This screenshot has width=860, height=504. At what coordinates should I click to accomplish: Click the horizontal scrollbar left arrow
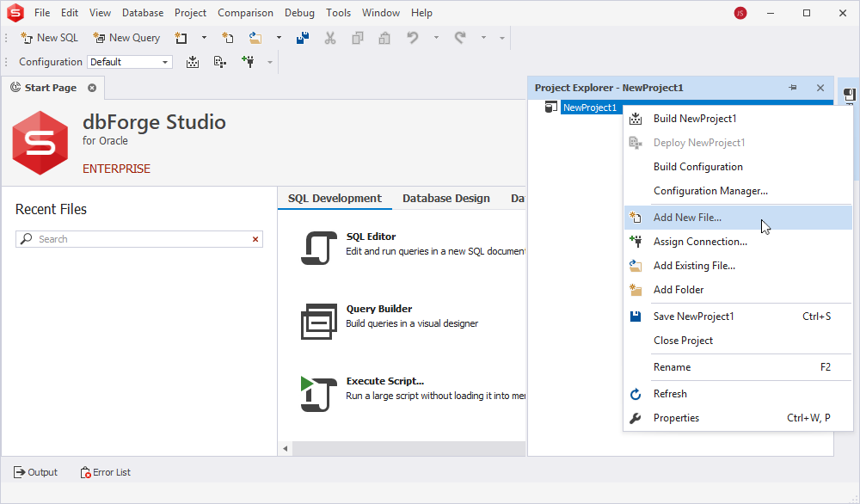pyautogui.click(x=286, y=449)
